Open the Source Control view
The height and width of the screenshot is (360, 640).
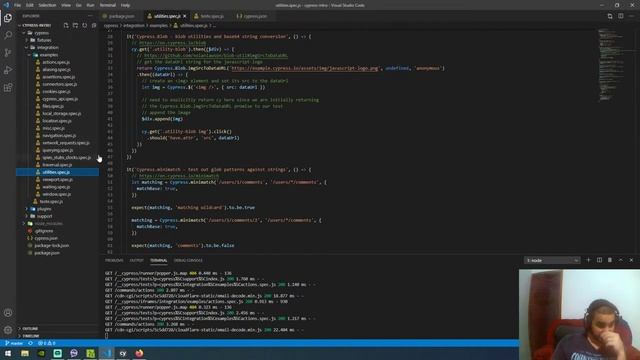(x=8, y=53)
